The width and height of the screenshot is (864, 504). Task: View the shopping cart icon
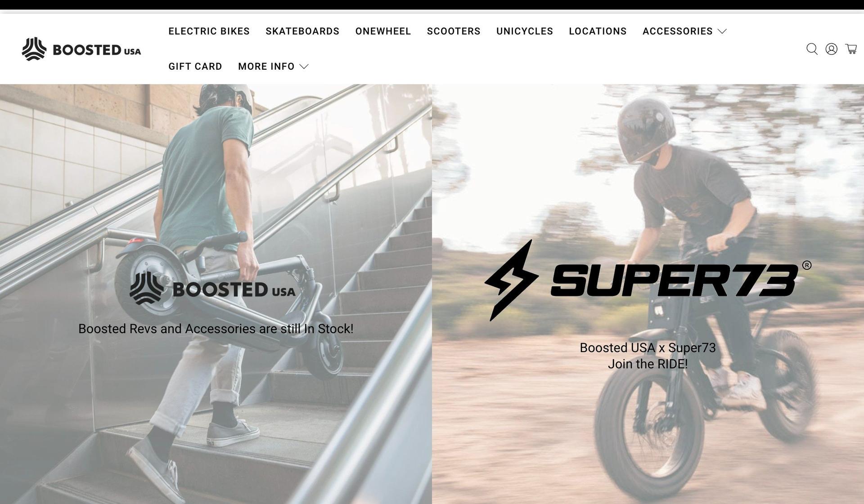(x=851, y=49)
